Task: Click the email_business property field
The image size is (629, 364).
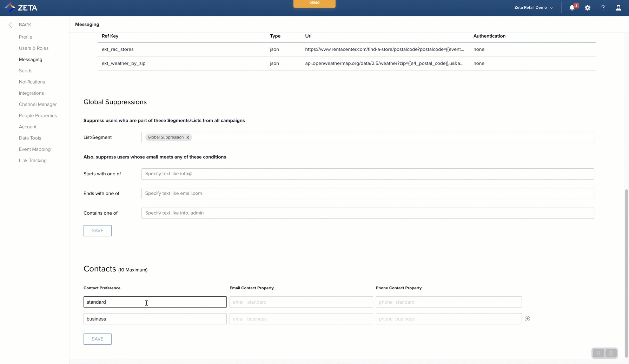Action: (301, 319)
